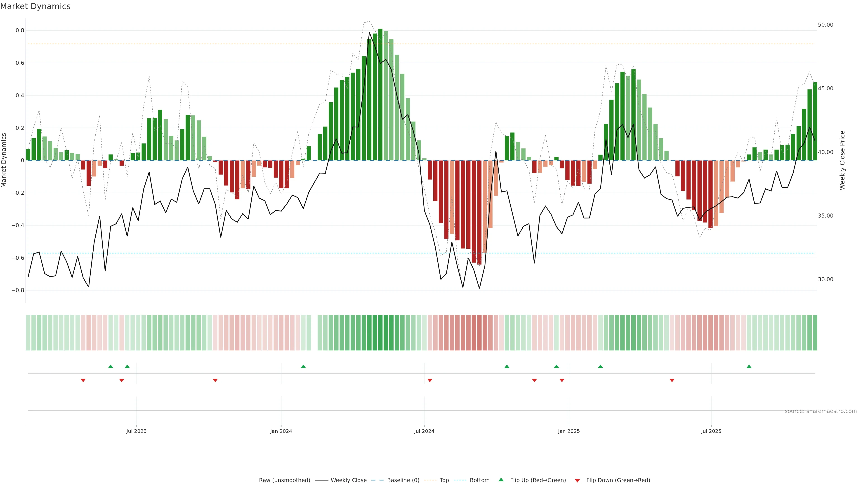This screenshot has width=868, height=488.
Task: Click Flip Down marker in May 2025
Action: pyautogui.click(x=672, y=380)
